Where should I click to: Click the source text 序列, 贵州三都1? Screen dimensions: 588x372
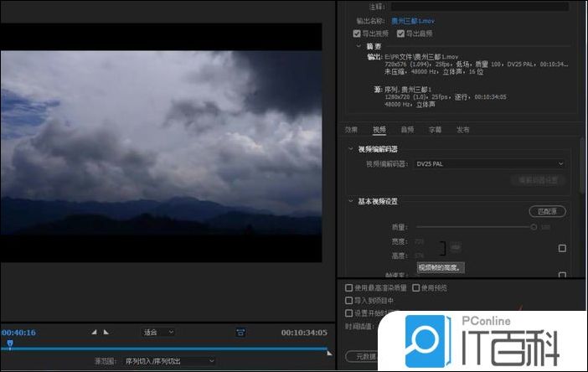click(x=408, y=90)
